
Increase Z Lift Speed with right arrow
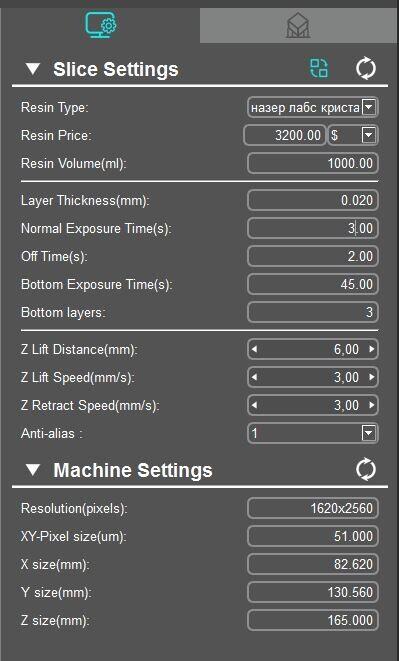(372, 377)
